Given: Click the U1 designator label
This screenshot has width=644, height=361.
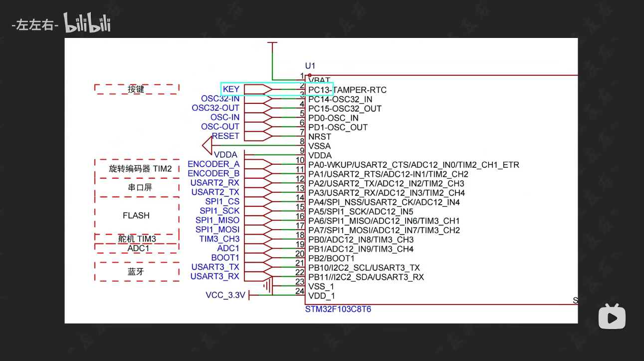Looking at the screenshot, I should (x=310, y=66).
